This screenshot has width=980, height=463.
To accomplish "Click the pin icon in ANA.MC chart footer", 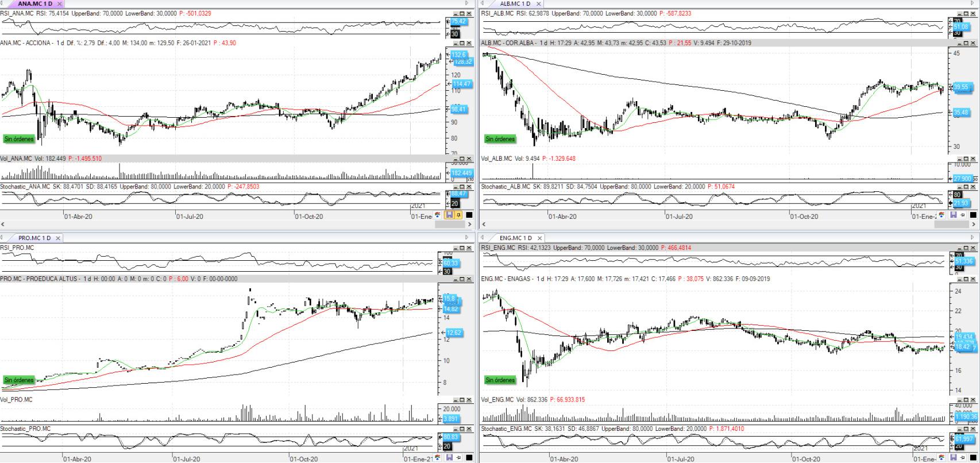I will pos(459,215).
